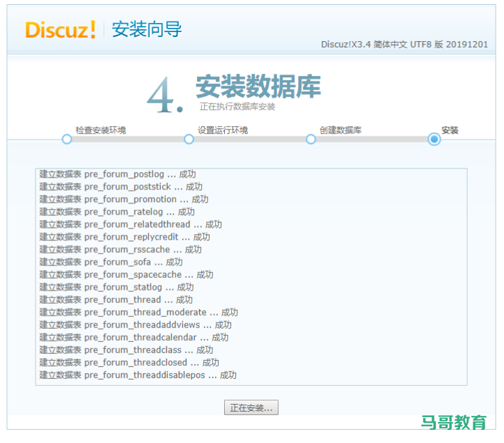Click the Discuz!X3.4 version text
Screen dimensions: 504x443
(404, 45)
